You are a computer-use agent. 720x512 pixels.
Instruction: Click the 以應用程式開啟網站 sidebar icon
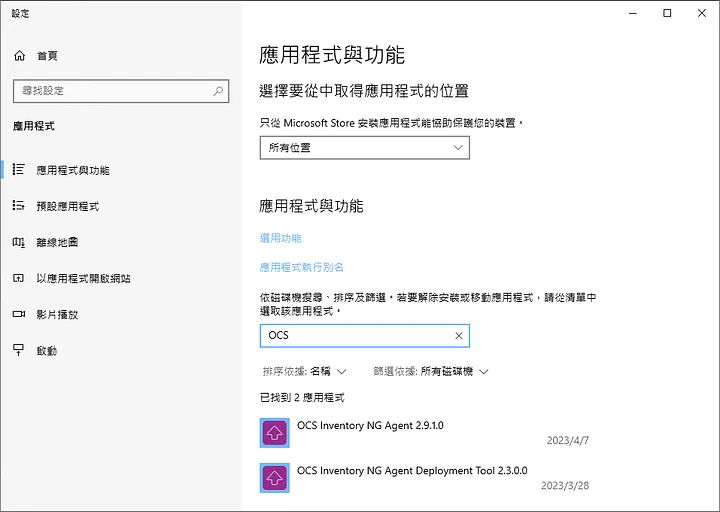(x=18, y=278)
